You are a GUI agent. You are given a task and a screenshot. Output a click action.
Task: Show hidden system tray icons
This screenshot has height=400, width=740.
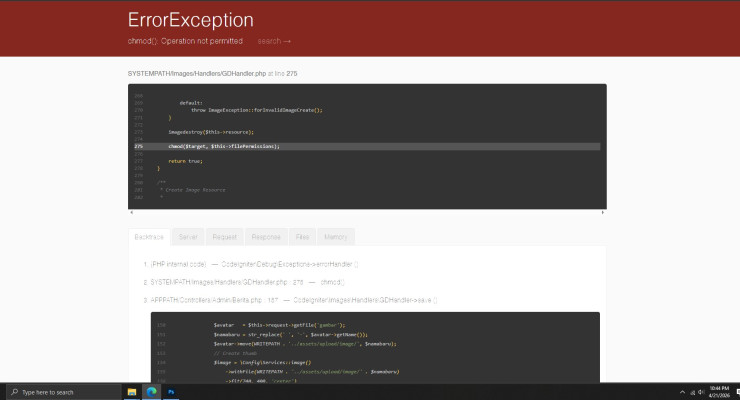pos(682,392)
